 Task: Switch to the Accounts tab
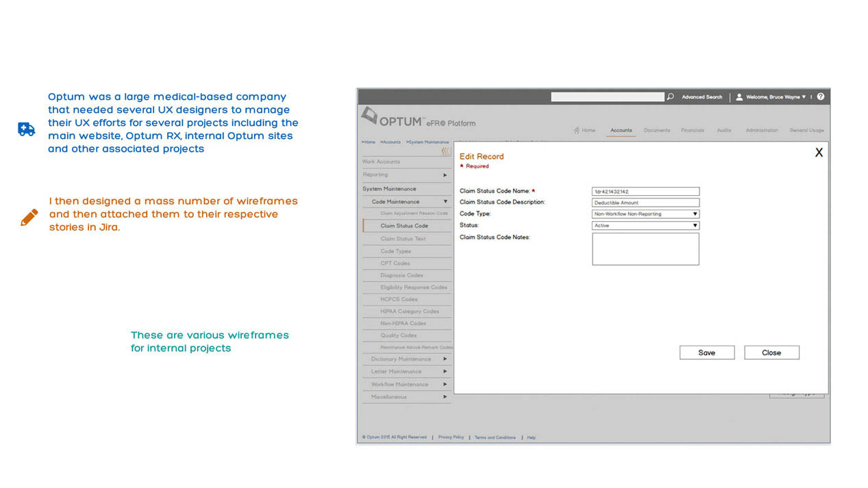pyautogui.click(x=621, y=130)
